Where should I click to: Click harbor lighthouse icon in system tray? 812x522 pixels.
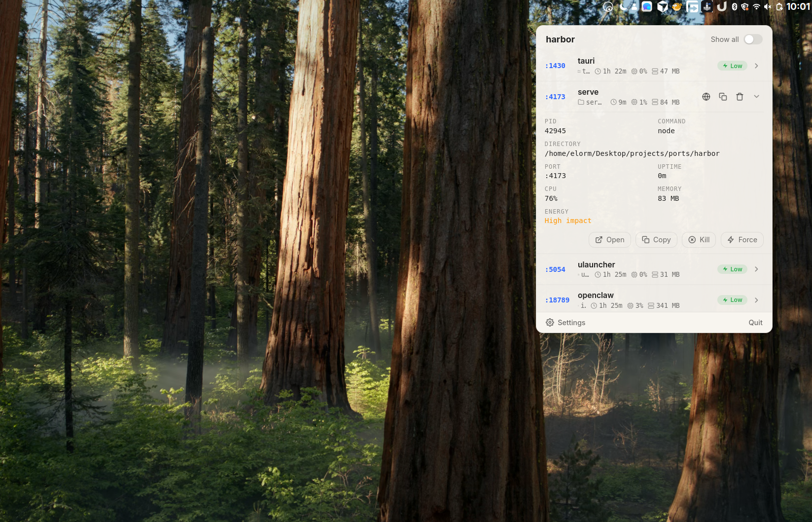707,6
